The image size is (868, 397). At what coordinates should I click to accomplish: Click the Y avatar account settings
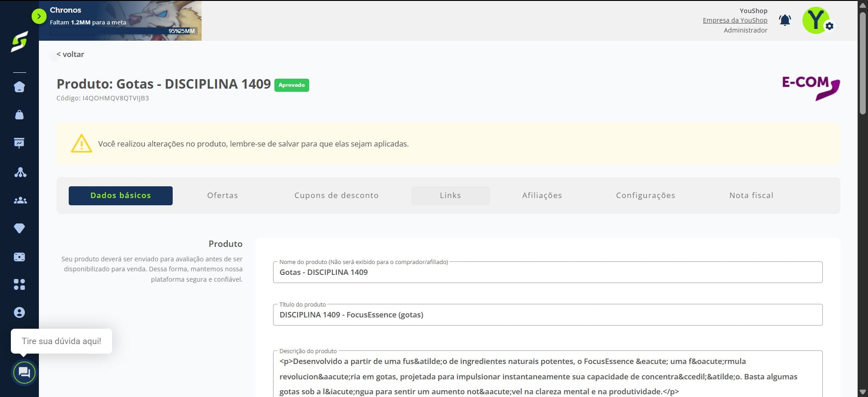click(x=816, y=20)
